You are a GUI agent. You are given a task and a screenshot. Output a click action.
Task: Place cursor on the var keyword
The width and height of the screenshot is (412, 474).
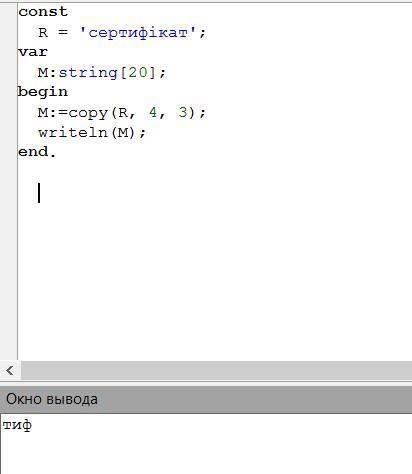click(33, 52)
